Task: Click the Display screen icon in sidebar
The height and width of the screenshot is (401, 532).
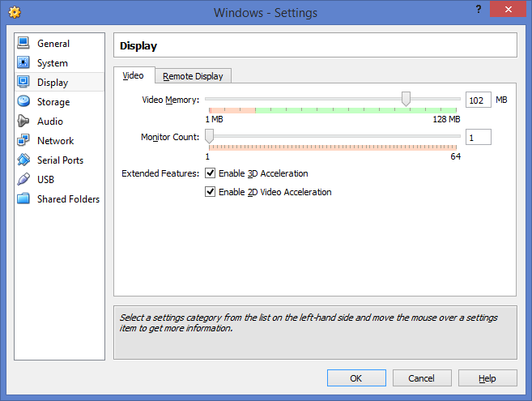Action: [x=23, y=82]
